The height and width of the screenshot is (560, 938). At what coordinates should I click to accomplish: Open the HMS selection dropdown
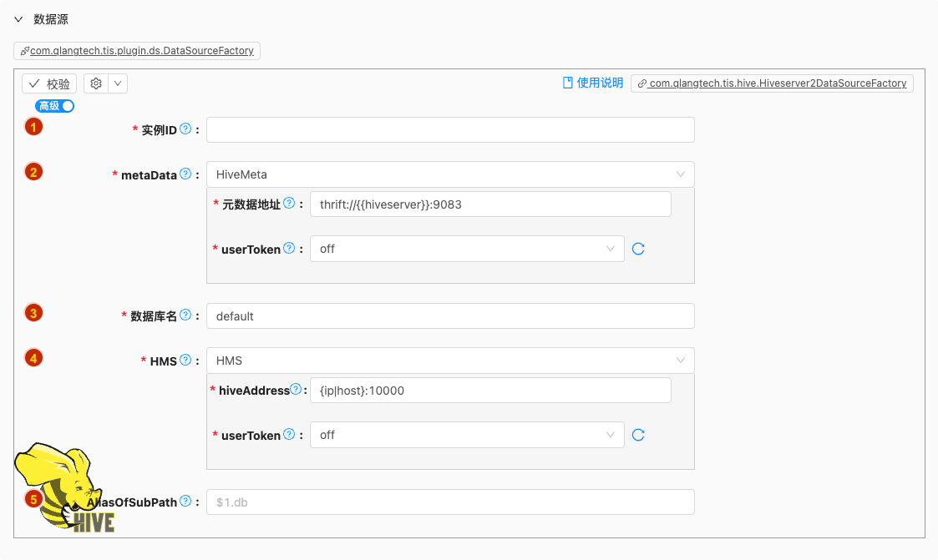pos(450,361)
